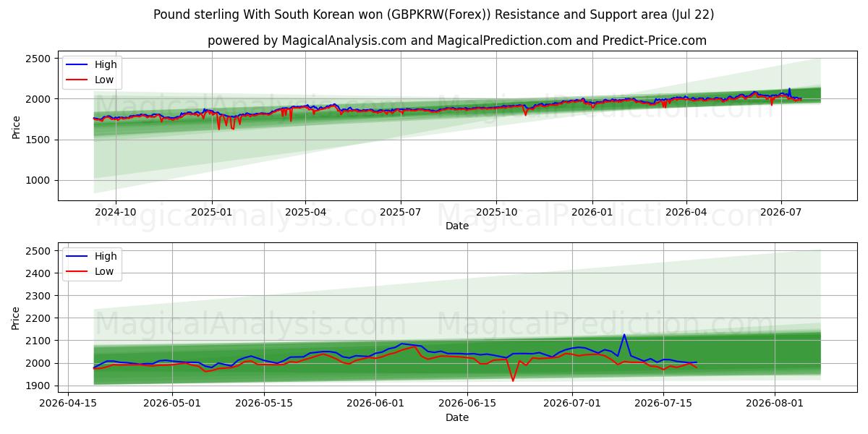Click the red low dip near 2026-06-22 in bottom chart
The width and height of the screenshot is (868, 434).
(x=513, y=379)
